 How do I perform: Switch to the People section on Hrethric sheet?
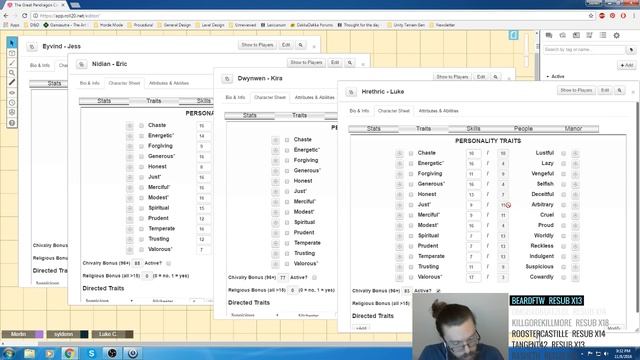pyautogui.click(x=523, y=129)
